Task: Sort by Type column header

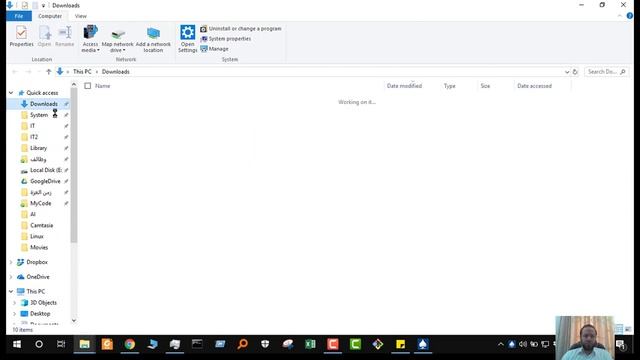Action: 449,86
